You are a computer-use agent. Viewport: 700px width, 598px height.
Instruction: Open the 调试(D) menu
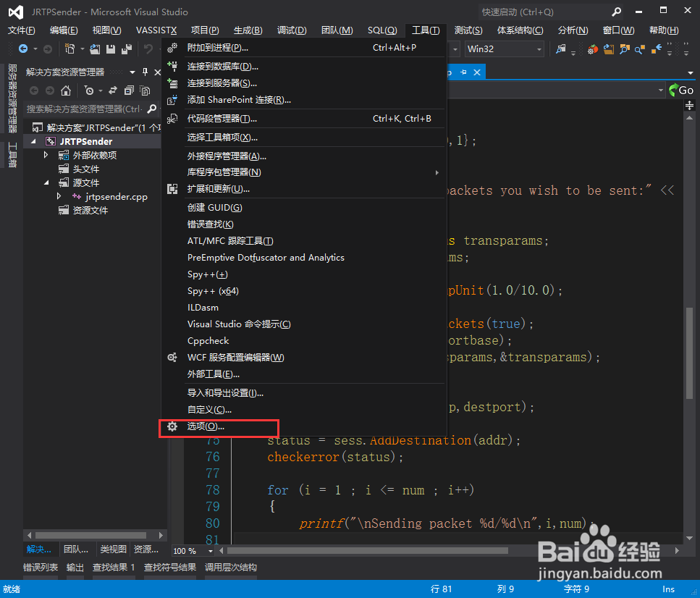(x=291, y=30)
